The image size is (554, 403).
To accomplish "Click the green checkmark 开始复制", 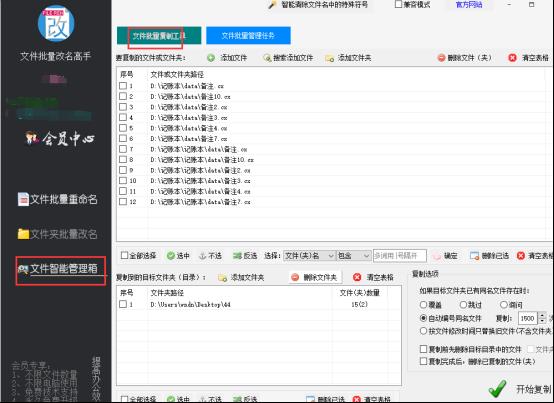I will click(x=497, y=389).
